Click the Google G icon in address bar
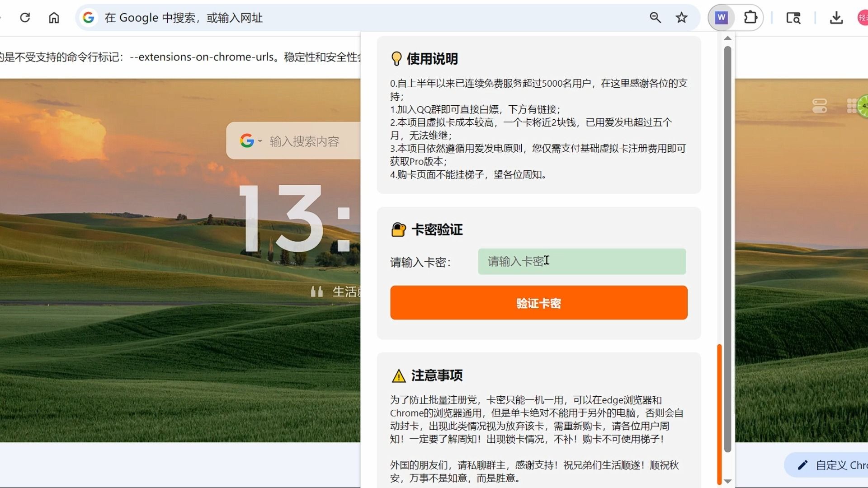This screenshot has height=488, width=868. click(89, 18)
